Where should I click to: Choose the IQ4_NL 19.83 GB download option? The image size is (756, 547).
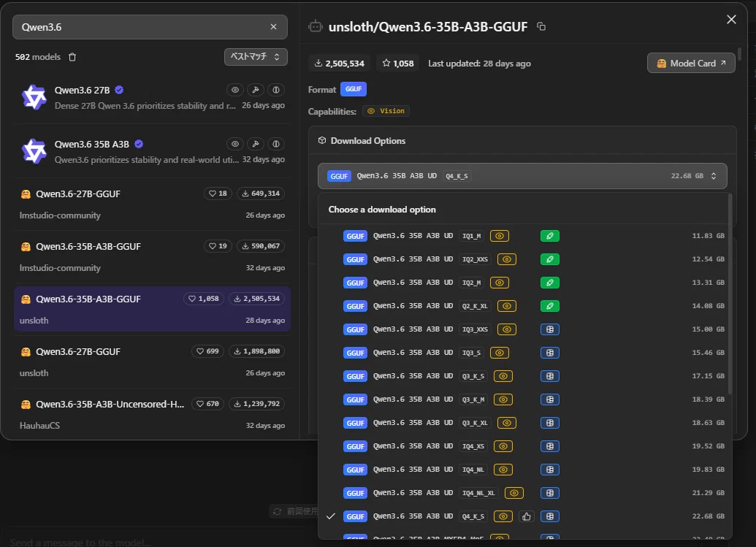tap(524, 470)
